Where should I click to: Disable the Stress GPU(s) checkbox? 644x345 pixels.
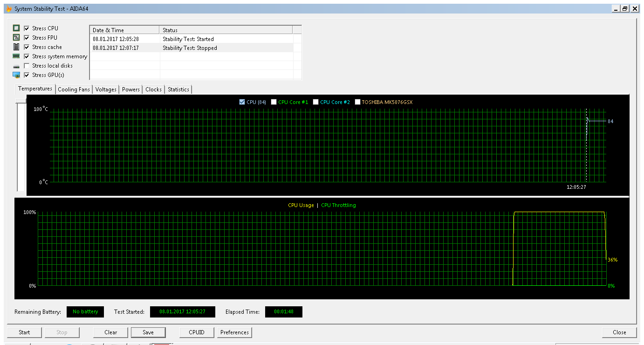coord(27,75)
